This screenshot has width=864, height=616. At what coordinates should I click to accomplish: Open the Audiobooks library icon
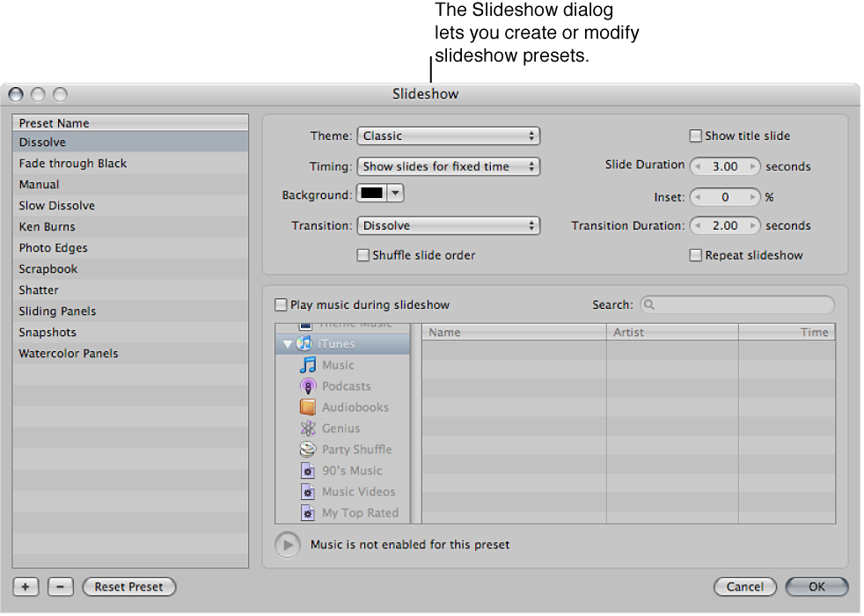point(309,407)
